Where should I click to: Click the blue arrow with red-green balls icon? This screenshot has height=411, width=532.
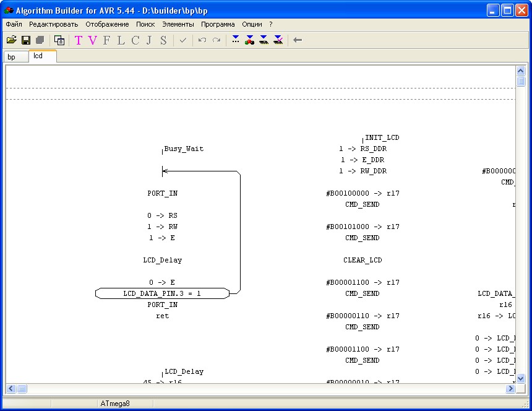pos(250,40)
